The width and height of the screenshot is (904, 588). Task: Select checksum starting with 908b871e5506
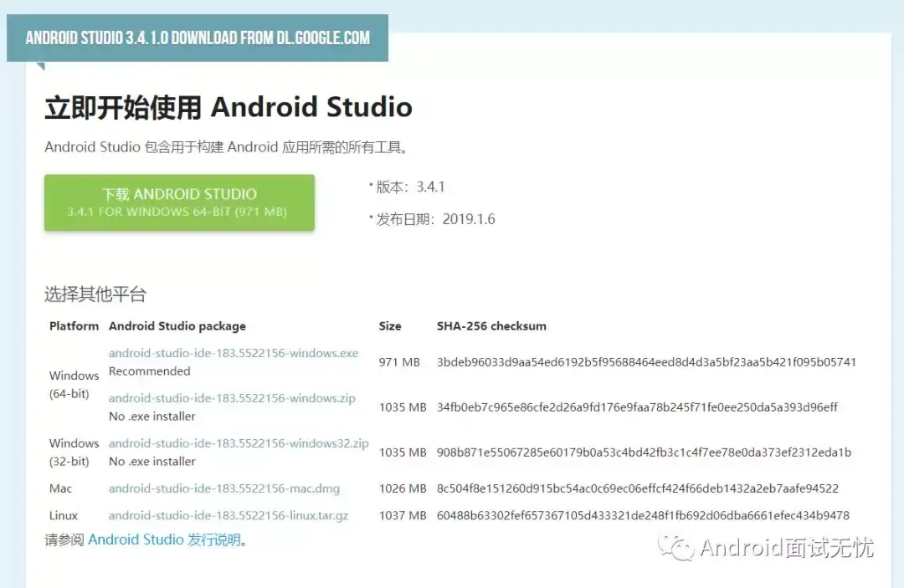644,453
